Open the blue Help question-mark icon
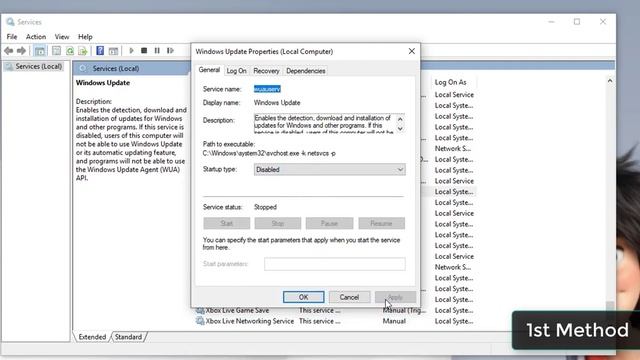This screenshot has width=640, height=360. [100, 51]
